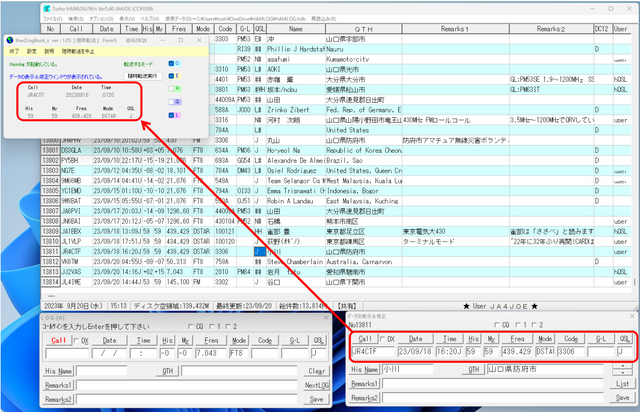Toggle the L mode checkbox in thw2LogBook
Screen dimensions: 640x412
[171, 115]
